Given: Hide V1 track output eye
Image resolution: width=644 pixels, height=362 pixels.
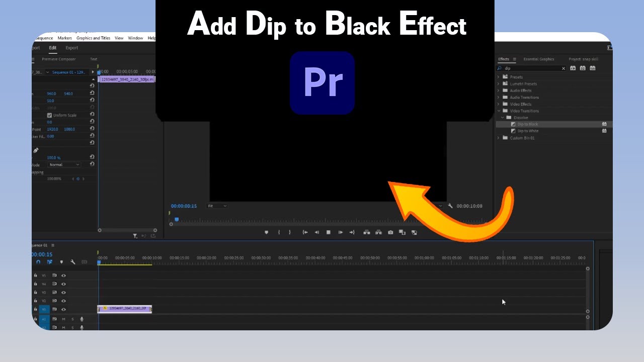Looking at the screenshot, I should point(64,309).
